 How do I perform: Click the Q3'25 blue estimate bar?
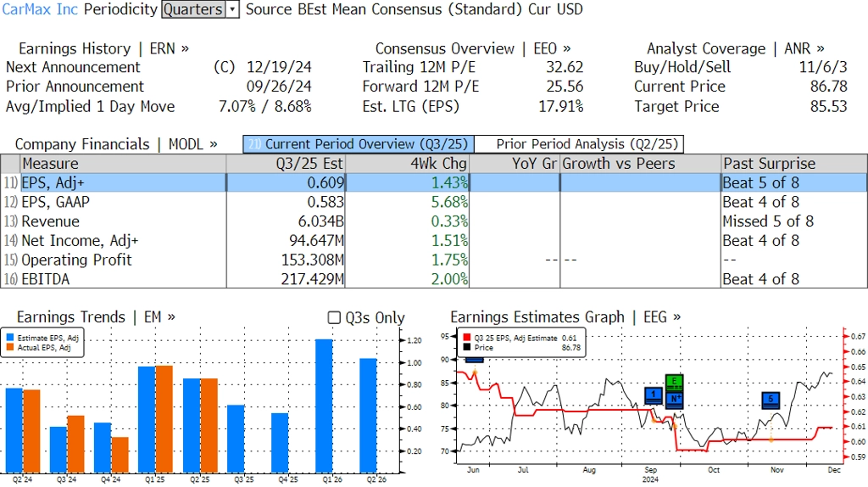pyautogui.click(x=236, y=439)
